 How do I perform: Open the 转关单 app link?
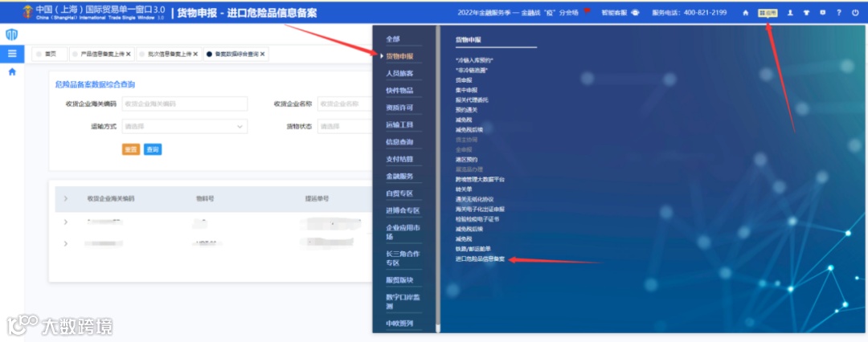[x=464, y=189]
